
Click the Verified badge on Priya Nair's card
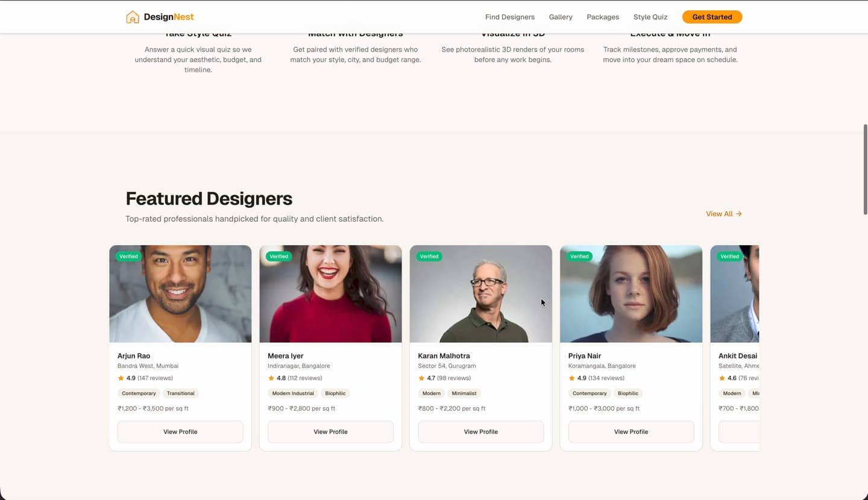[x=579, y=256]
